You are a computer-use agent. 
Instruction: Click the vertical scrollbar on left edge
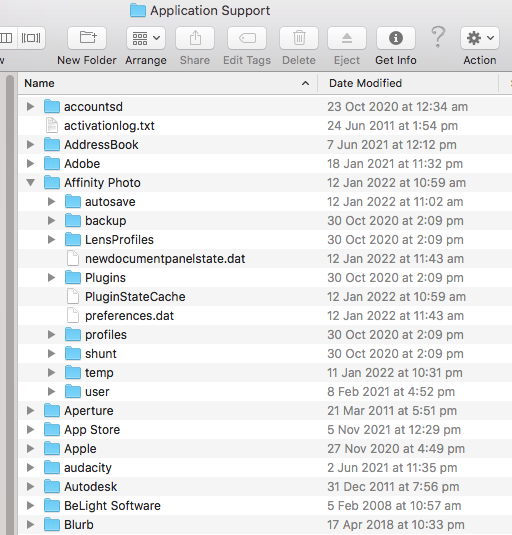point(10,304)
